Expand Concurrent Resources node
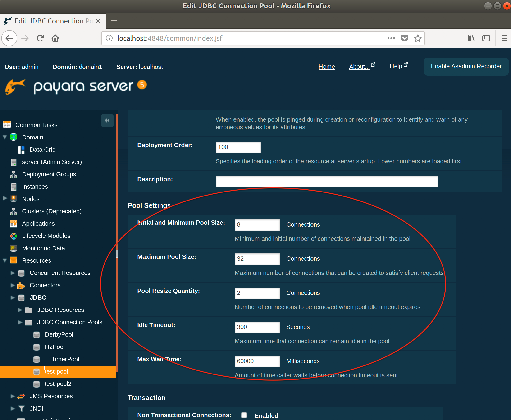Viewport: 511px width, 420px height. [x=13, y=273]
